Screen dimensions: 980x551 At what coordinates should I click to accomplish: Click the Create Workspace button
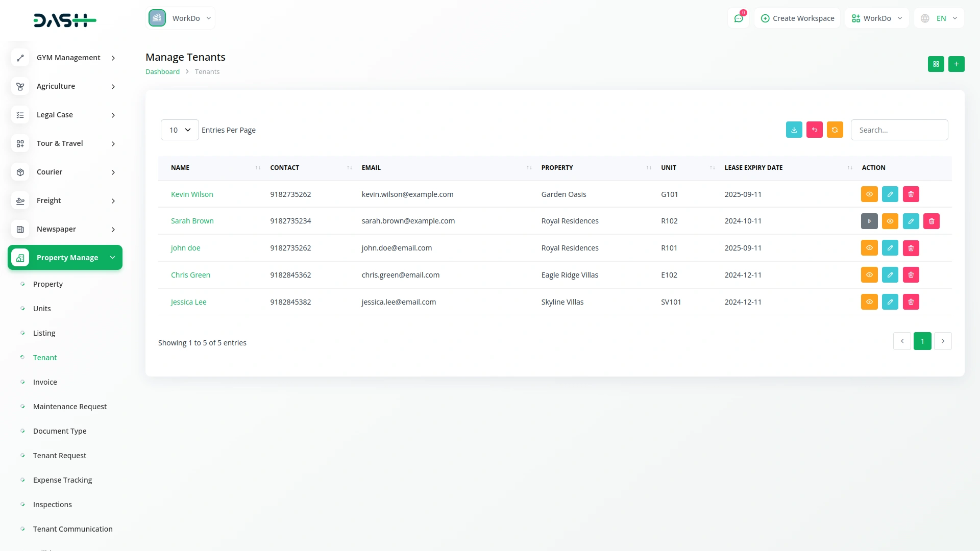[797, 18]
